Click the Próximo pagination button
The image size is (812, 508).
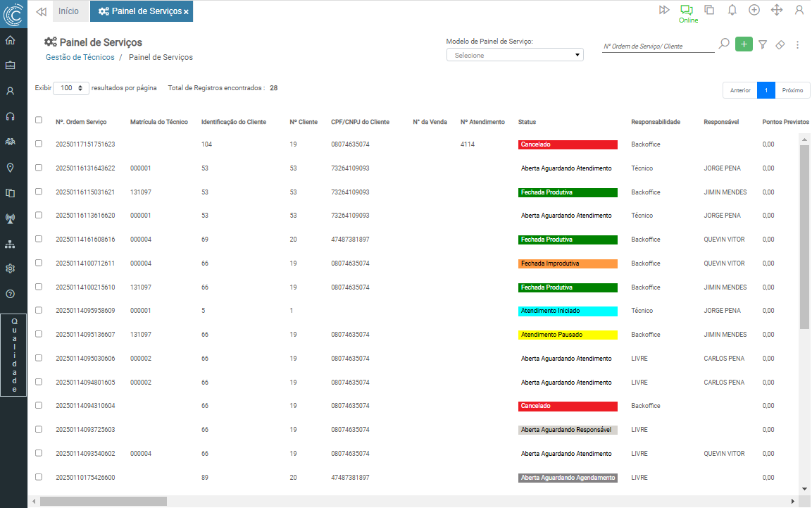pos(792,90)
